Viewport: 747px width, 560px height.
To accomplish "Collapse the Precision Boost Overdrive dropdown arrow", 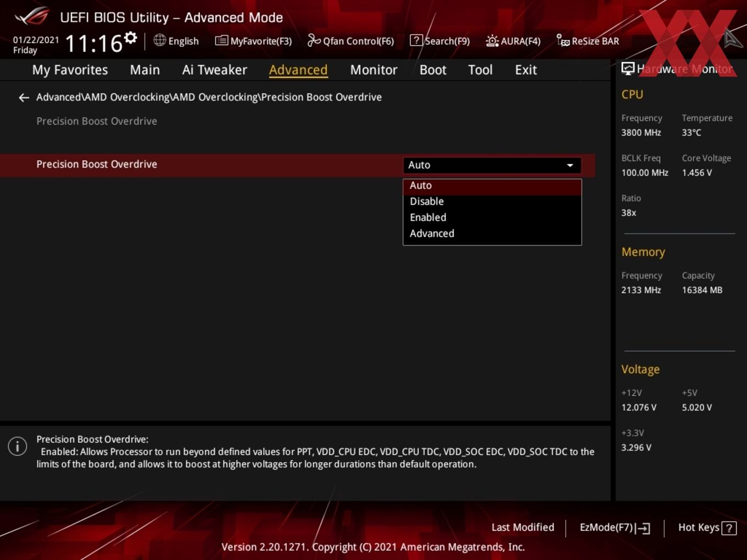I will click(570, 165).
